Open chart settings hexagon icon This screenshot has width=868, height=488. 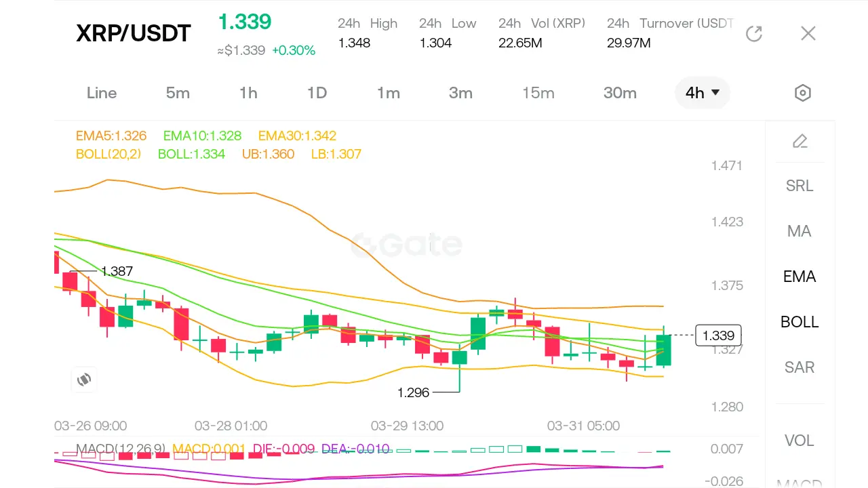pyautogui.click(x=803, y=93)
